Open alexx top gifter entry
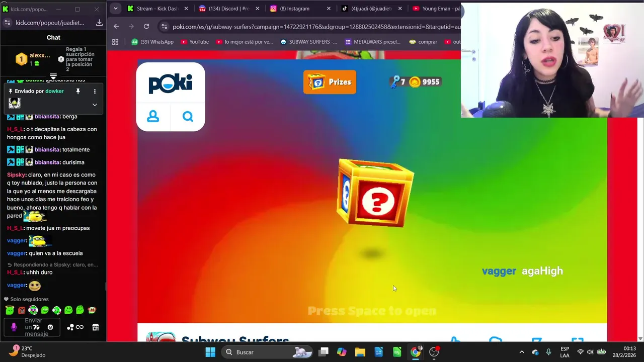 (x=34, y=59)
